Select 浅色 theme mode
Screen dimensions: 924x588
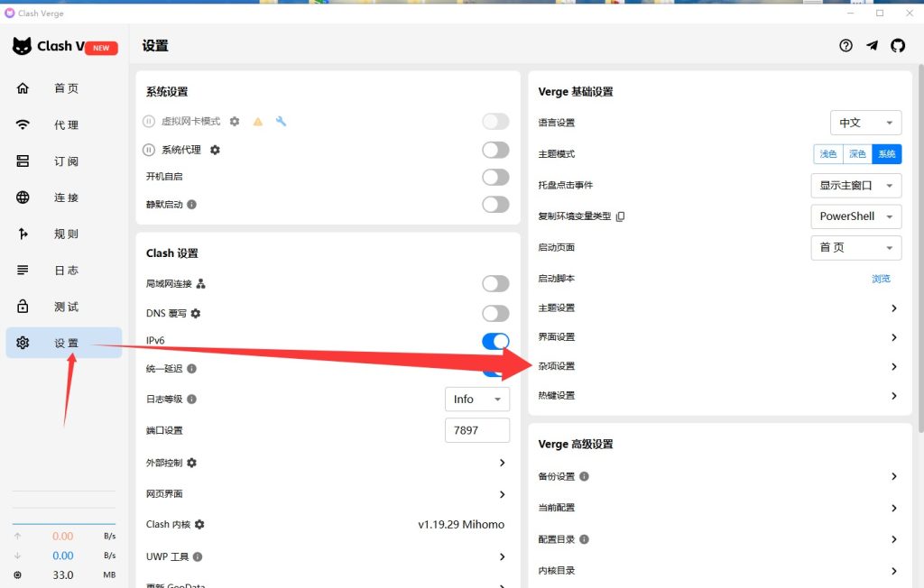(x=828, y=154)
